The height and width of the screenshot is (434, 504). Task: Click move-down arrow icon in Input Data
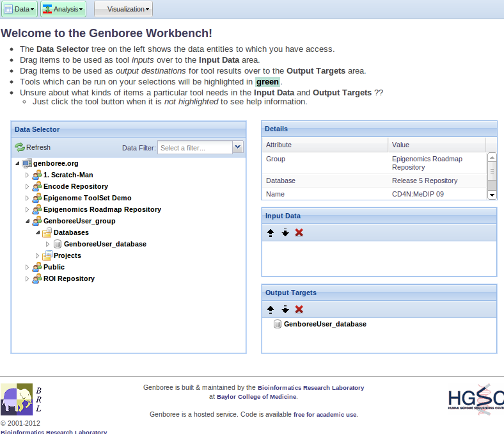[x=285, y=232]
